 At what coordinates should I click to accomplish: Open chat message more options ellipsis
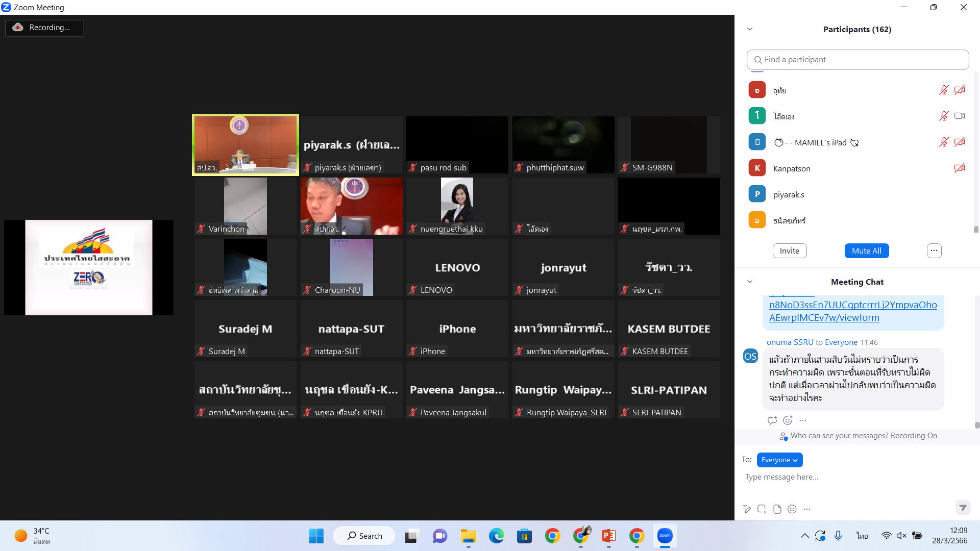click(x=803, y=420)
